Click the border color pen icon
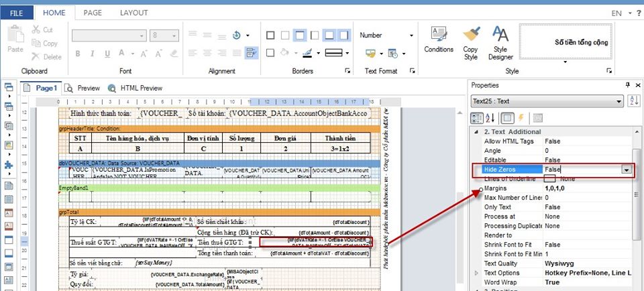Image resolution: width=644 pixels, height=291 pixels. [307, 52]
